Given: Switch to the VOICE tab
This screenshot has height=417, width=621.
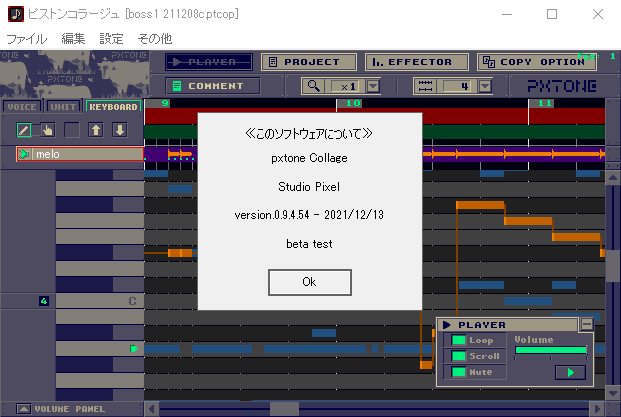Looking at the screenshot, I should [22, 107].
